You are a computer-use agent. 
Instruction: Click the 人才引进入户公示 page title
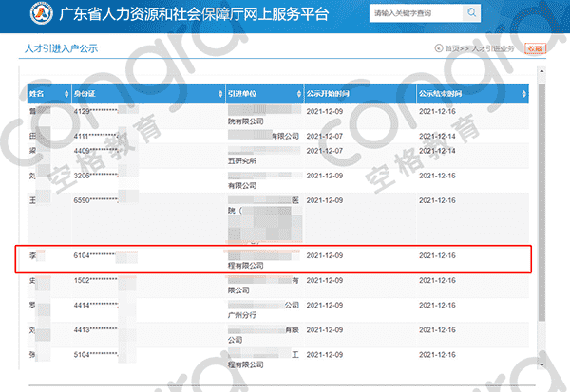(61, 48)
